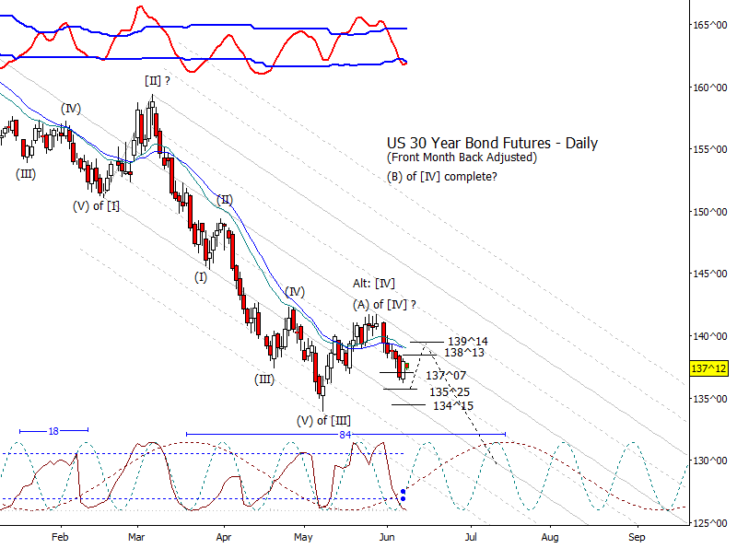This screenshot has height=560, width=737.
Task: Click the Apr label on the date axis
Action: click(224, 537)
